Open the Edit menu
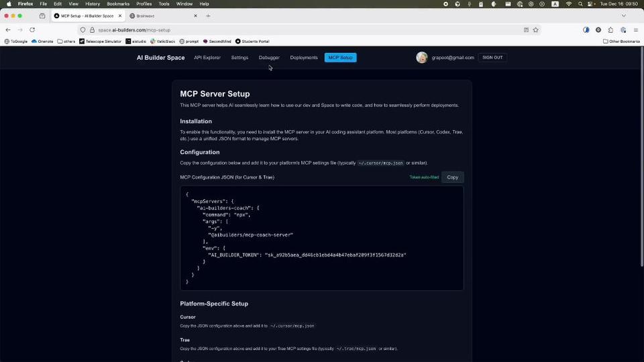644x362 pixels. pyautogui.click(x=58, y=4)
